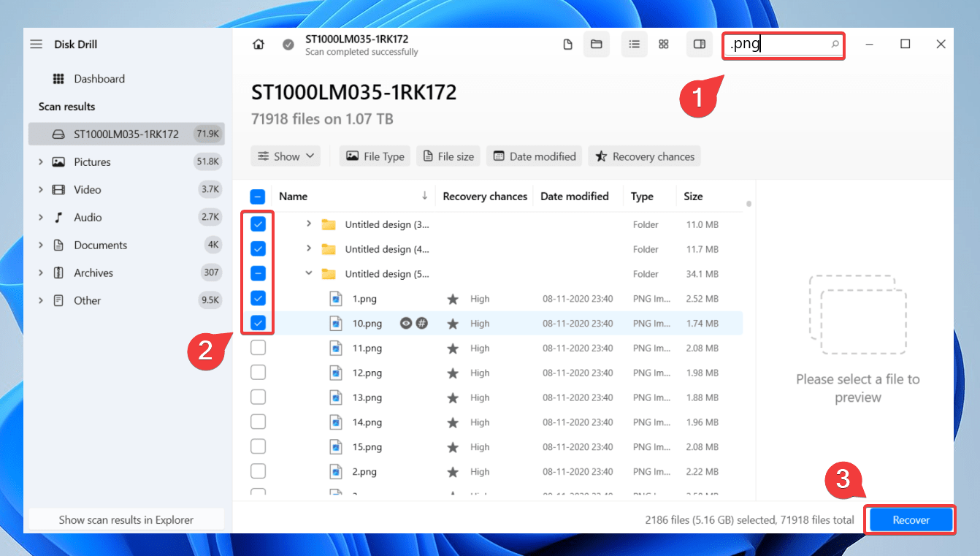Uncheck the 1.png file checkbox
Image resolution: width=980 pixels, height=556 pixels.
258,298
